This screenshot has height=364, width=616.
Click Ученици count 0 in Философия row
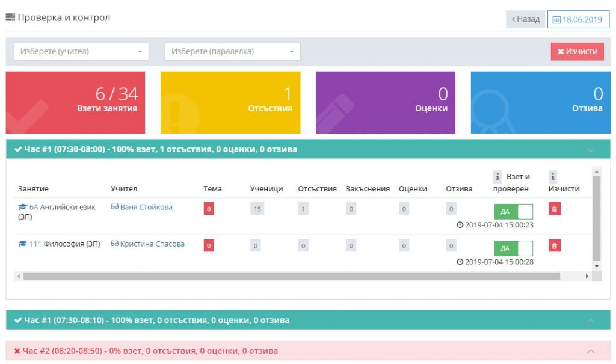click(x=255, y=245)
